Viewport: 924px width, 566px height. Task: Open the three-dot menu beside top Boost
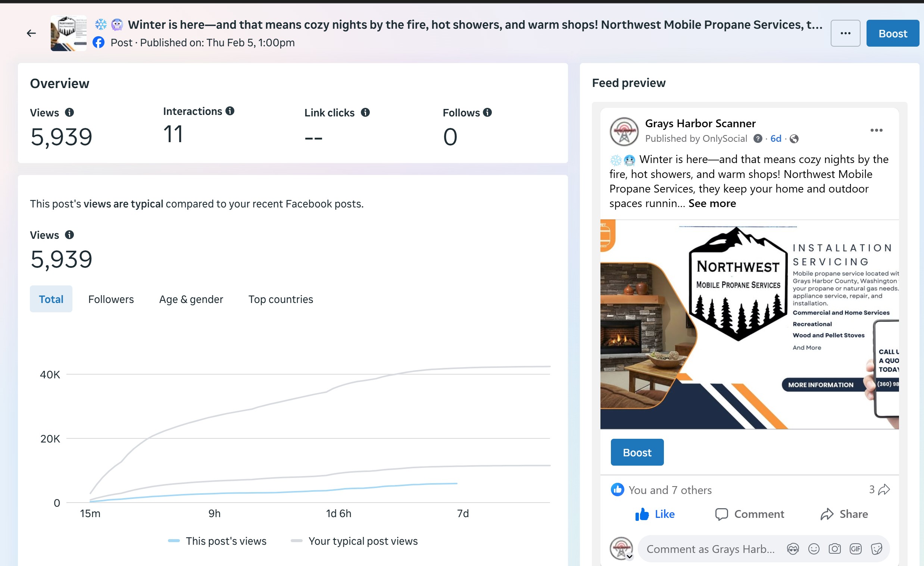coord(845,33)
